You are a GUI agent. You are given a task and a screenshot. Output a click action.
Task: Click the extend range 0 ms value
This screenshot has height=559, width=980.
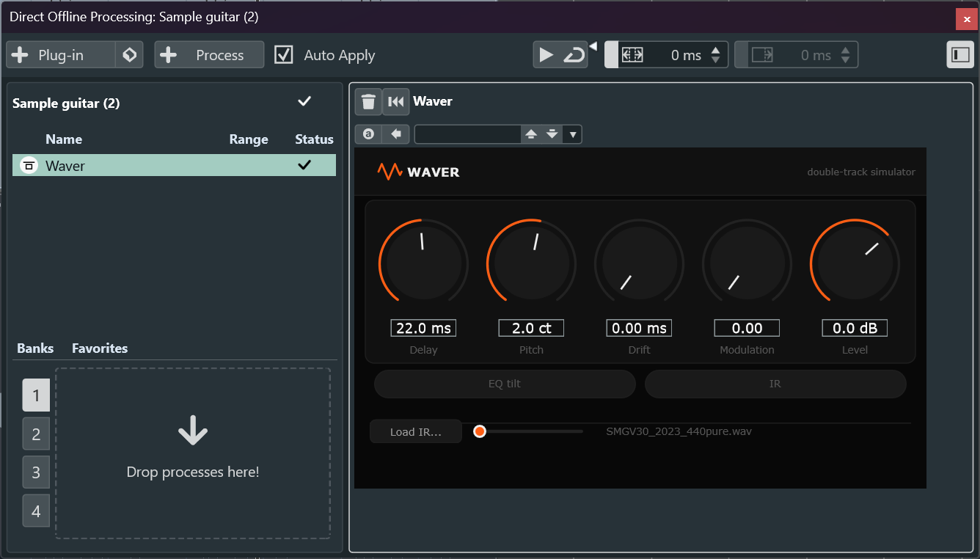686,55
